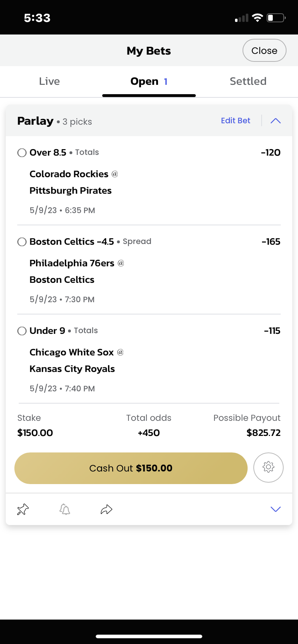This screenshot has width=298, height=644.
Task: Close the My Bets screen
Action: pos(265,50)
